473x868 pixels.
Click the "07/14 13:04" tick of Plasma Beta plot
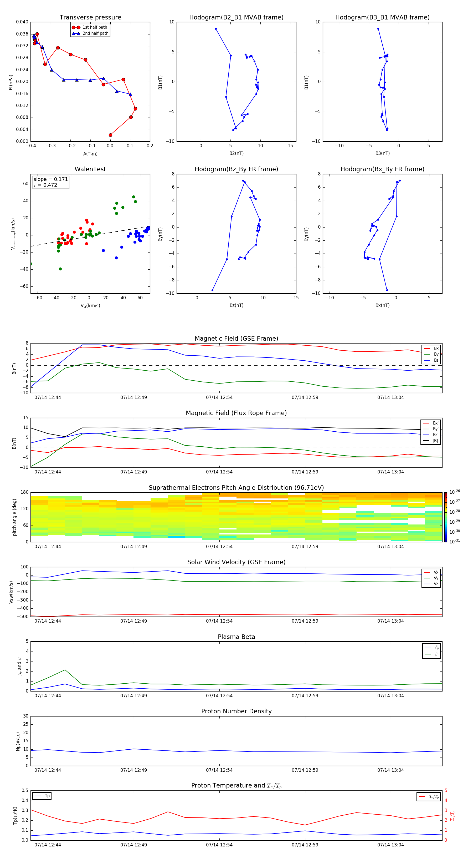(390, 696)
